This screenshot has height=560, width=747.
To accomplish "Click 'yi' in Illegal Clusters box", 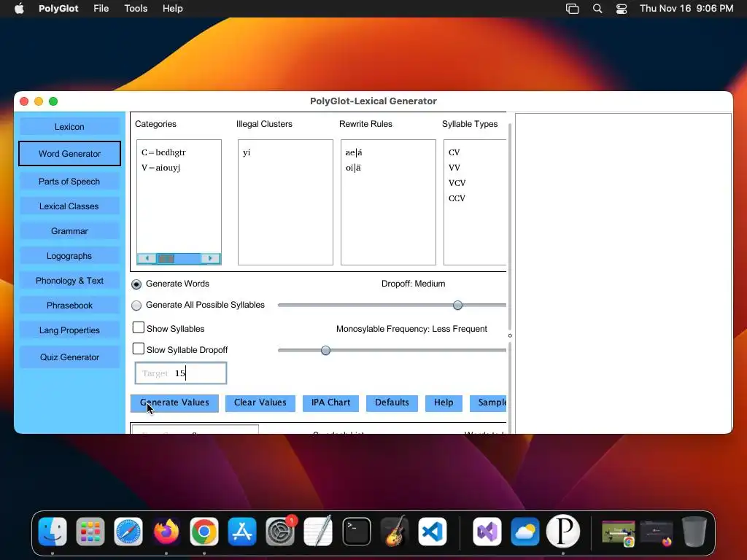I will (x=247, y=152).
